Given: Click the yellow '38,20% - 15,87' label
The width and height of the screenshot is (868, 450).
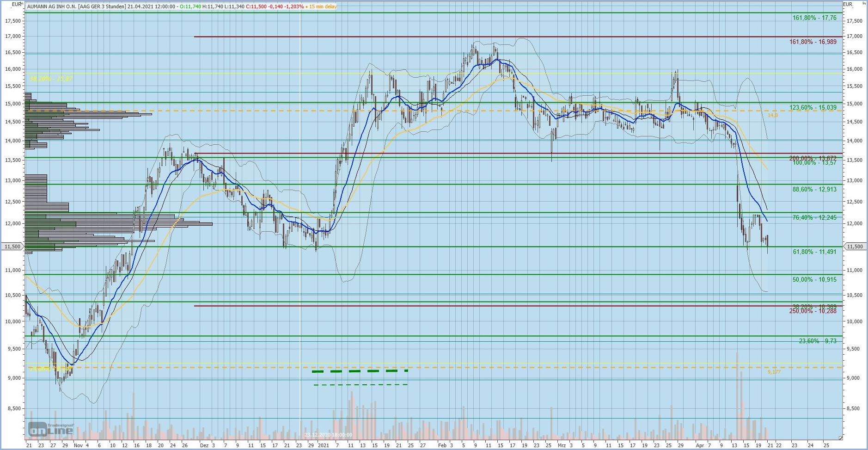Looking at the screenshot, I should (51, 79).
